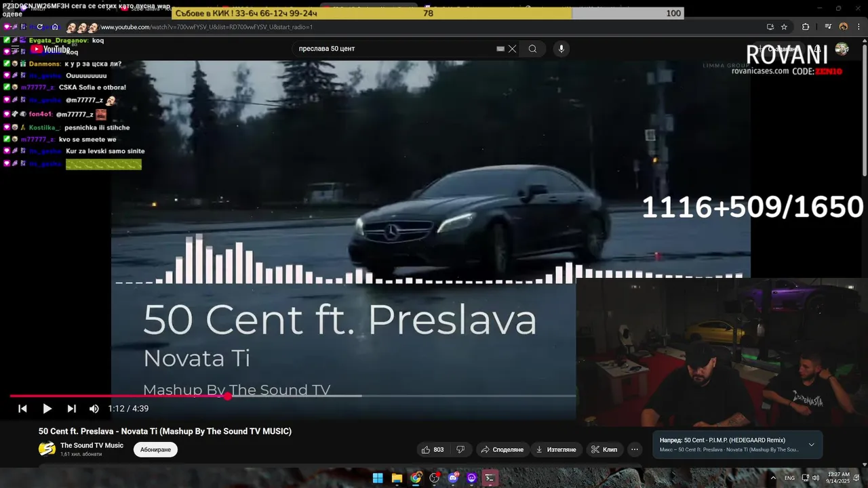Open media control icon in the browser toolbar
Screen dimensions: 868x488
pos(828,27)
